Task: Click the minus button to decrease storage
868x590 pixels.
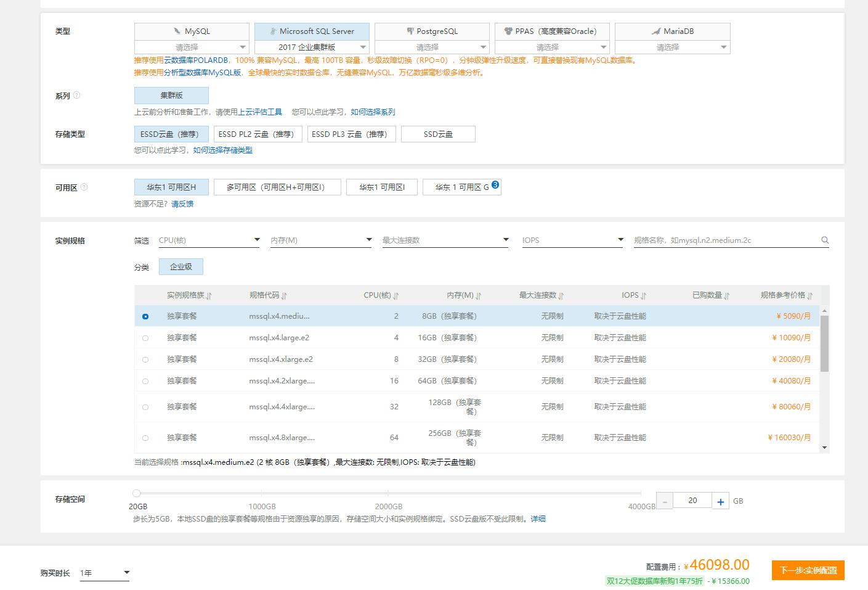Action: tap(665, 501)
